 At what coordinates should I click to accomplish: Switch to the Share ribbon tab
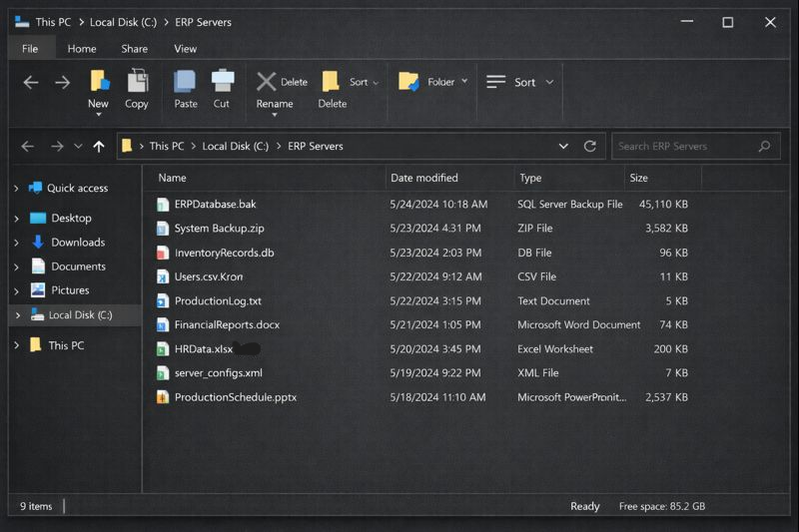pyautogui.click(x=134, y=48)
